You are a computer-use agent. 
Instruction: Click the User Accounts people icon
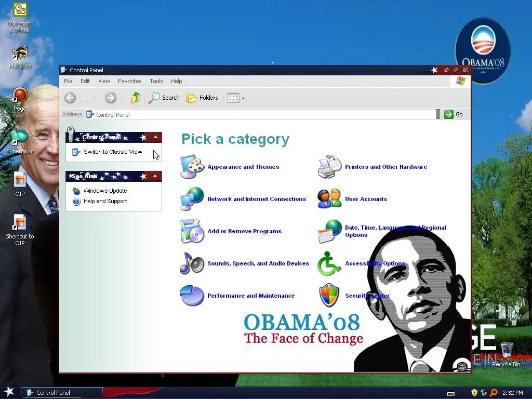pyautogui.click(x=329, y=199)
